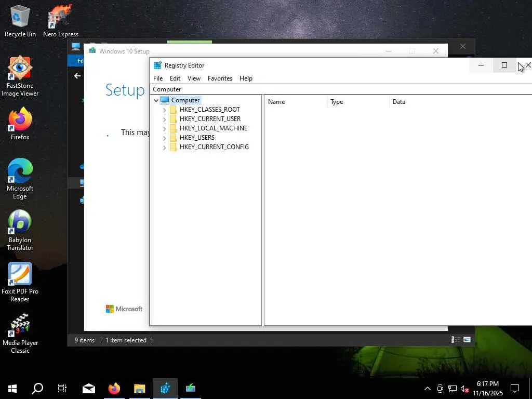This screenshot has height=399, width=532.
Task: Close the File Explorer window behind
Action: click(463, 46)
